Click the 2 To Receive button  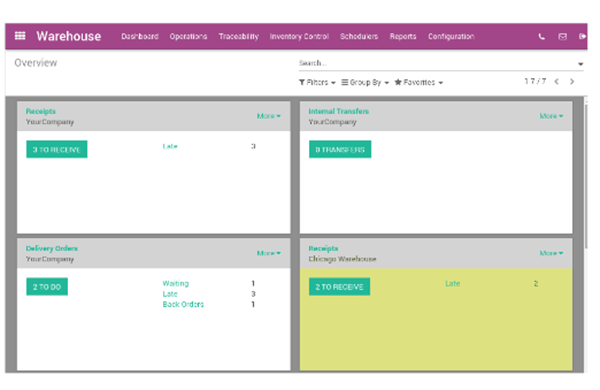tap(339, 287)
